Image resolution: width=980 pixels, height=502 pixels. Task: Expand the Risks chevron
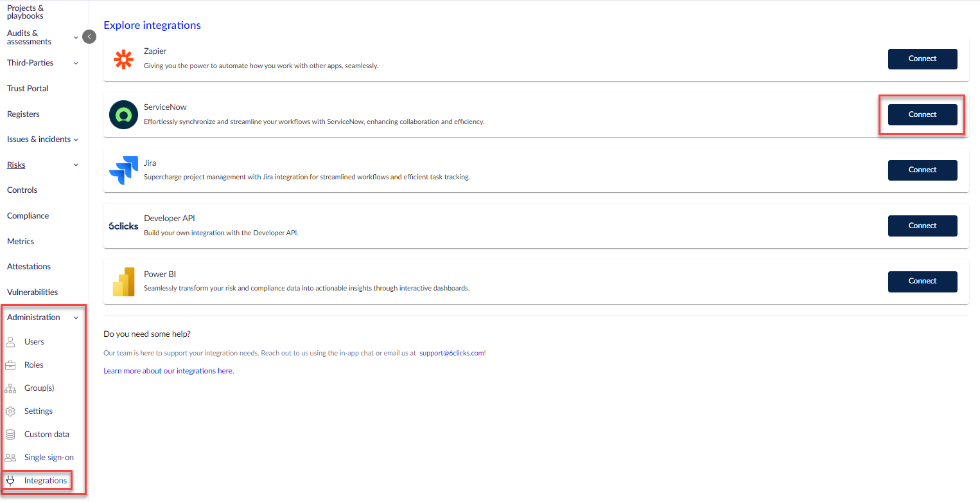[x=76, y=165]
